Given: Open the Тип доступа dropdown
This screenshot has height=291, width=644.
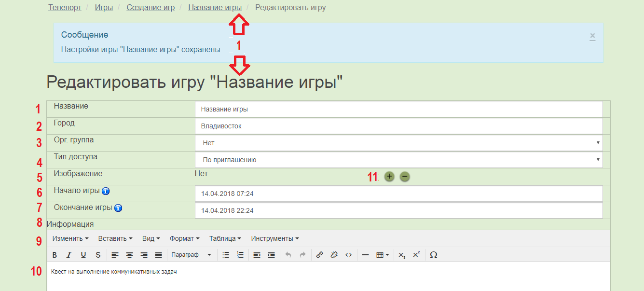Looking at the screenshot, I should (399, 160).
